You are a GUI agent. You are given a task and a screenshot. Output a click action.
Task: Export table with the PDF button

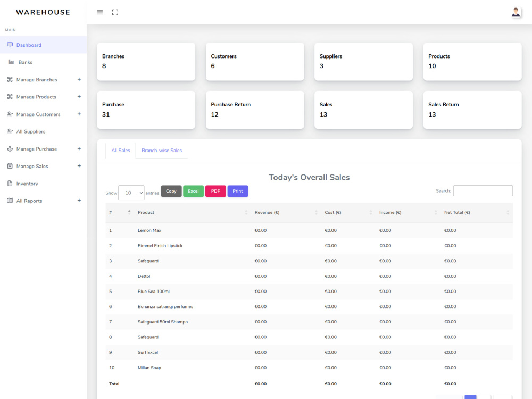(x=215, y=191)
